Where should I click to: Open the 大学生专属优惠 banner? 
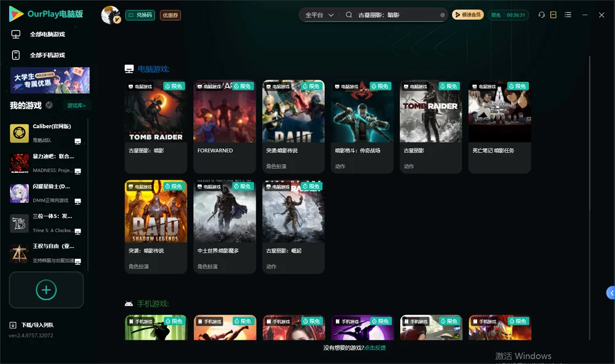pyautogui.click(x=50, y=81)
